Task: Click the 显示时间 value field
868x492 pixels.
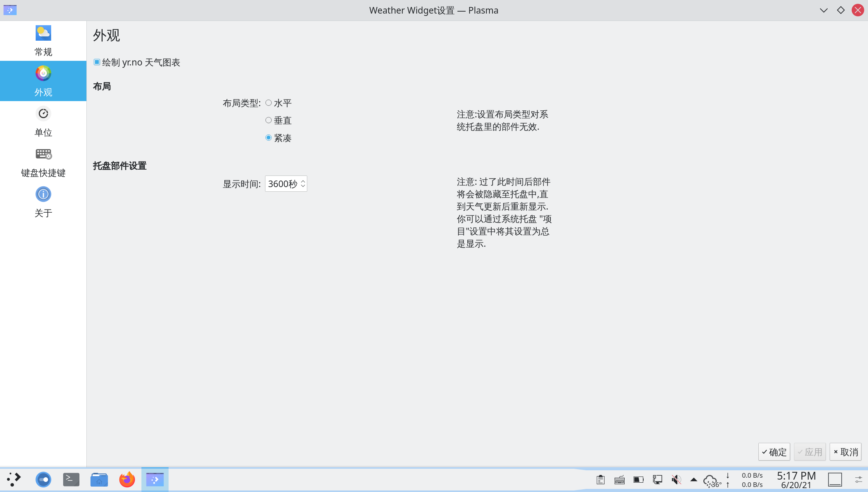Action: [x=282, y=184]
